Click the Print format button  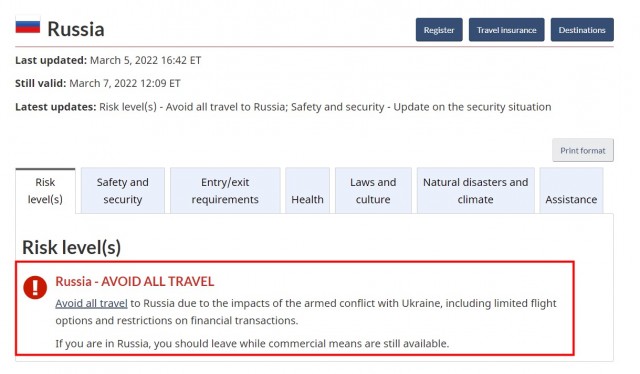583,150
